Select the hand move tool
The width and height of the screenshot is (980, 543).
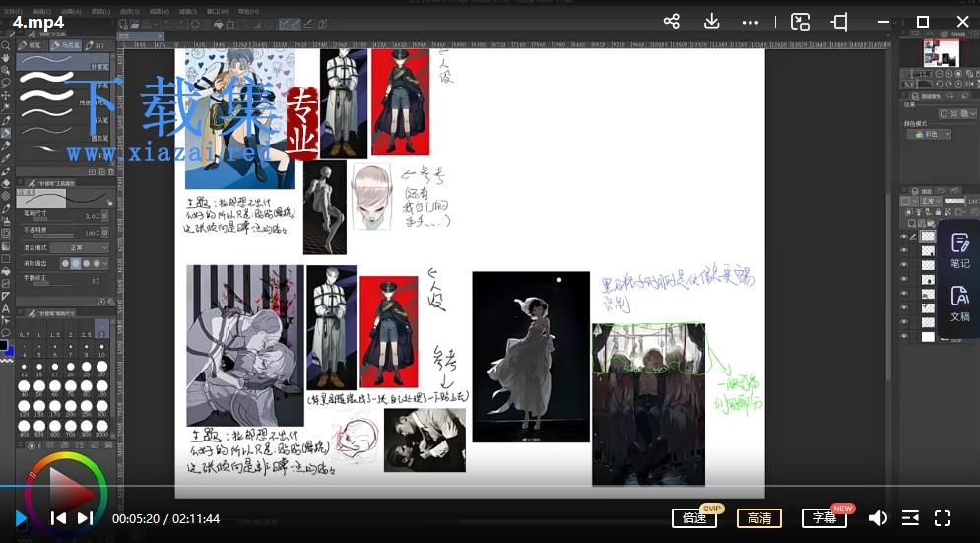(x=6, y=57)
